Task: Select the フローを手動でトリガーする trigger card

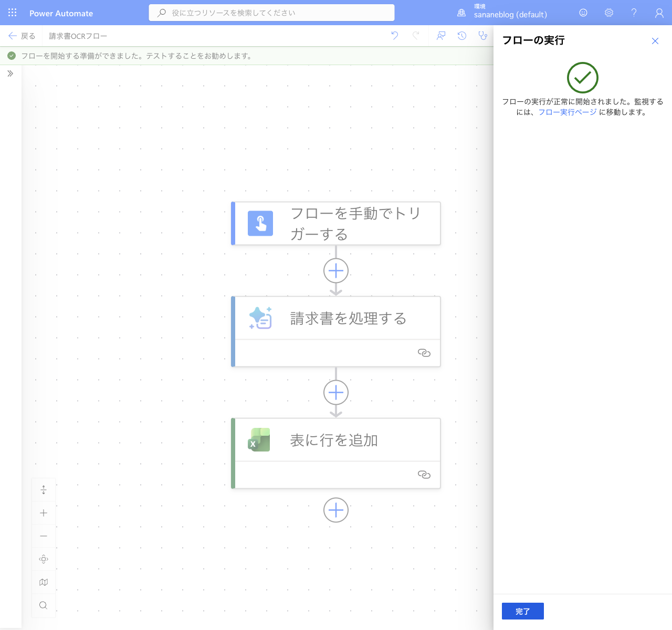Action: [336, 224]
